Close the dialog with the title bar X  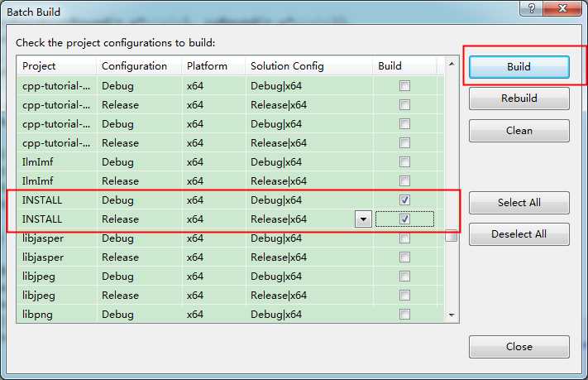(x=562, y=8)
